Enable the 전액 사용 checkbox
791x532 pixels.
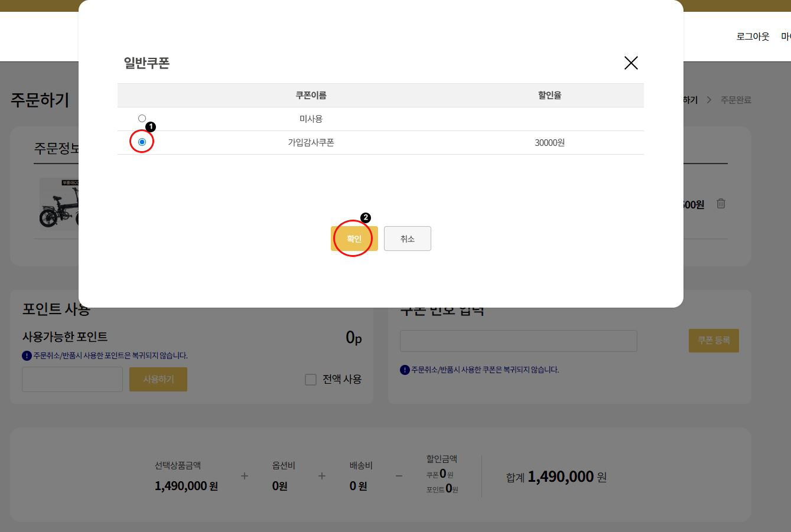pyautogui.click(x=311, y=380)
